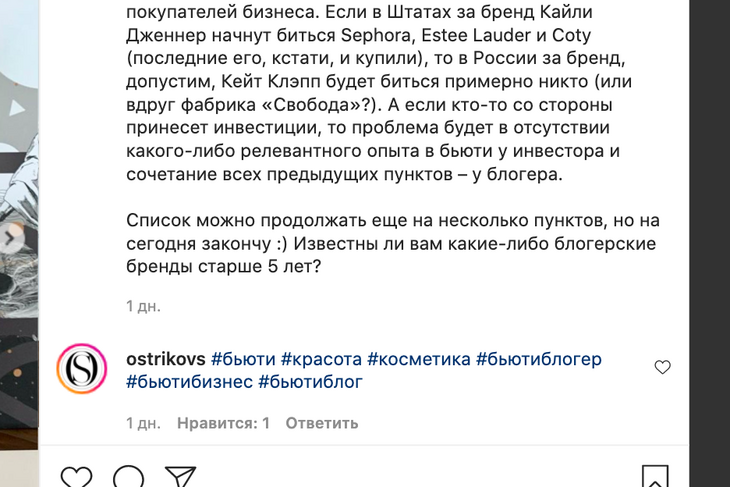Share the post with the paper plane icon
Viewport: 730px width, 487px height.
coord(180,478)
